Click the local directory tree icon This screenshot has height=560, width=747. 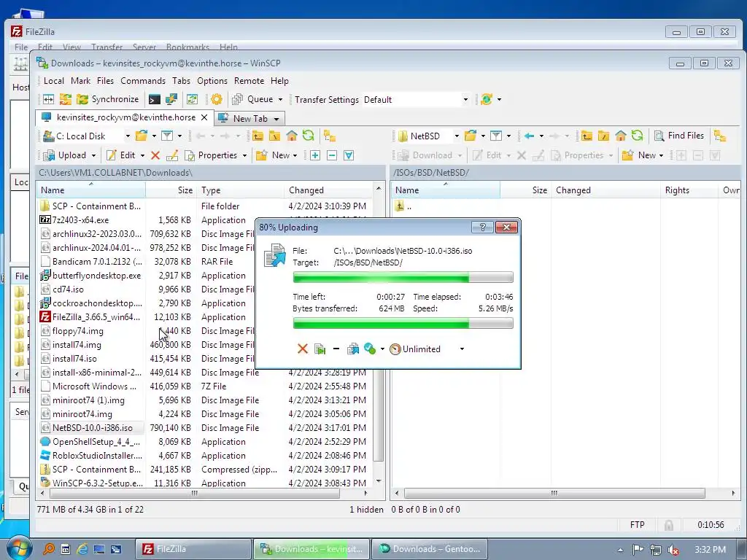point(330,136)
